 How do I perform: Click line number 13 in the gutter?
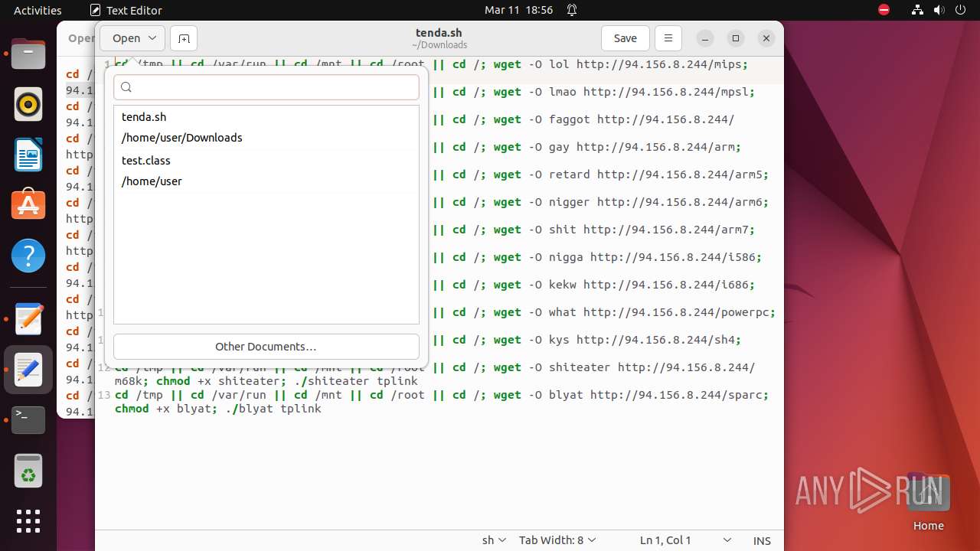[x=104, y=395]
